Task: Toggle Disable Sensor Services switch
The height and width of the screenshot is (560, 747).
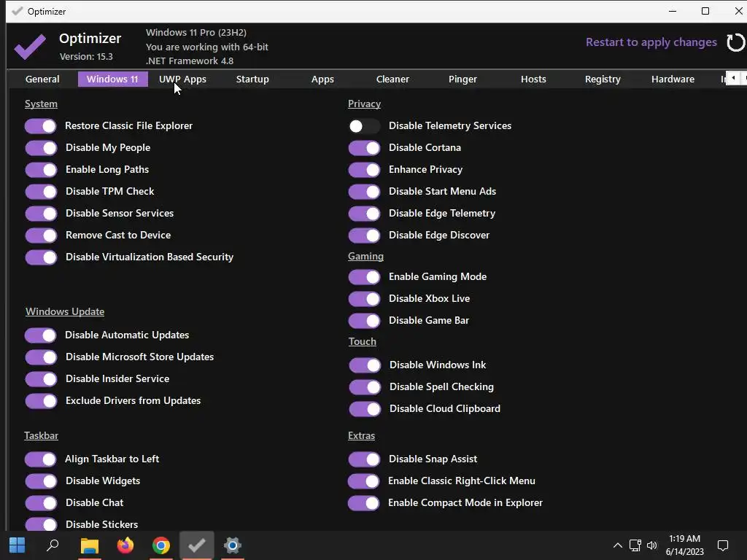Action: coord(41,214)
